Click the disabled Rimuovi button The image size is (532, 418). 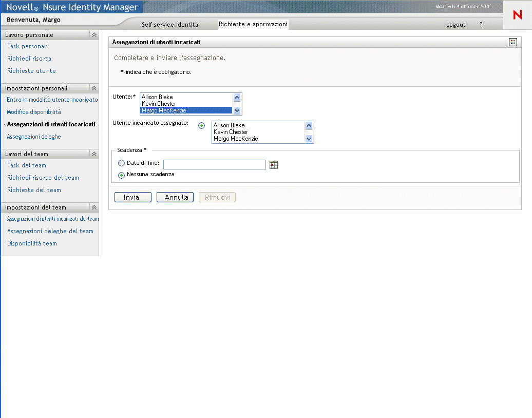pyautogui.click(x=217, y=197)
